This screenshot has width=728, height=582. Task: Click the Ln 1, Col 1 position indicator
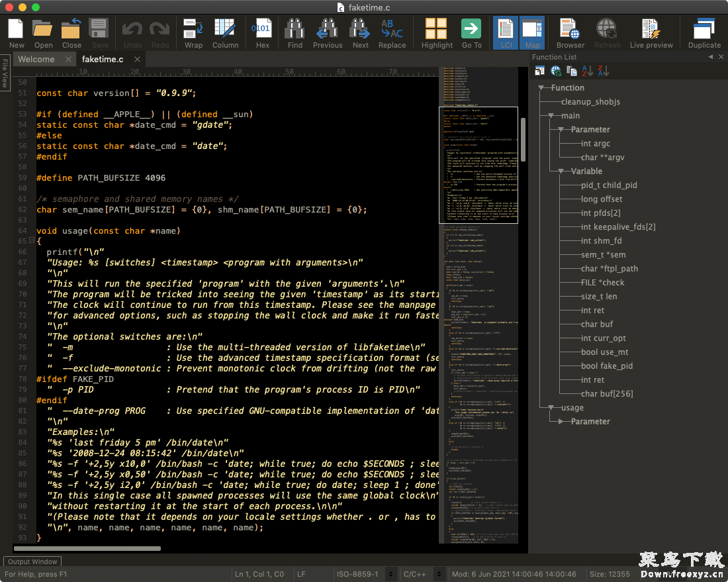tap(259, 574)
